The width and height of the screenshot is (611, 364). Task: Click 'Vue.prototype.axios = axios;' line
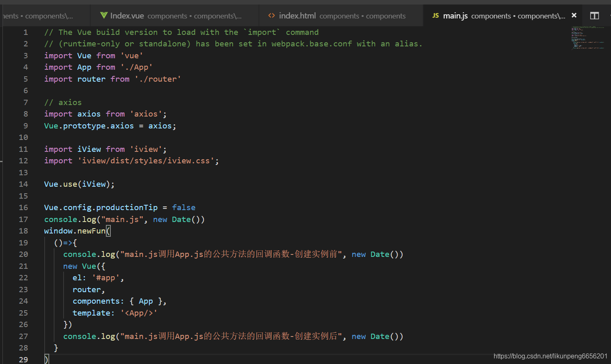pos(110,126)
